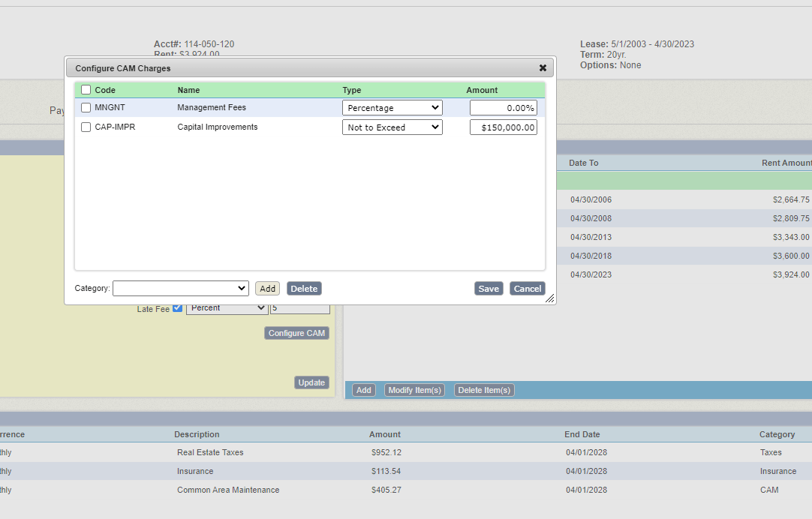Disable the Late Fee option
This screenshot has height=519, width=812.
click(178, 307)
